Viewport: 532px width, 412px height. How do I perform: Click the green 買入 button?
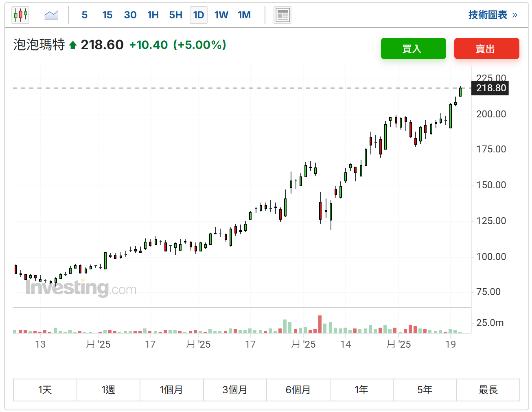pyautogui.click(x=414, y=48)
